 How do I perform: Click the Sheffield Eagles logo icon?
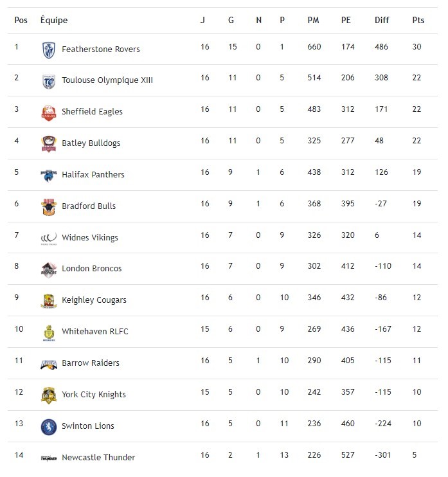[48, 113]
